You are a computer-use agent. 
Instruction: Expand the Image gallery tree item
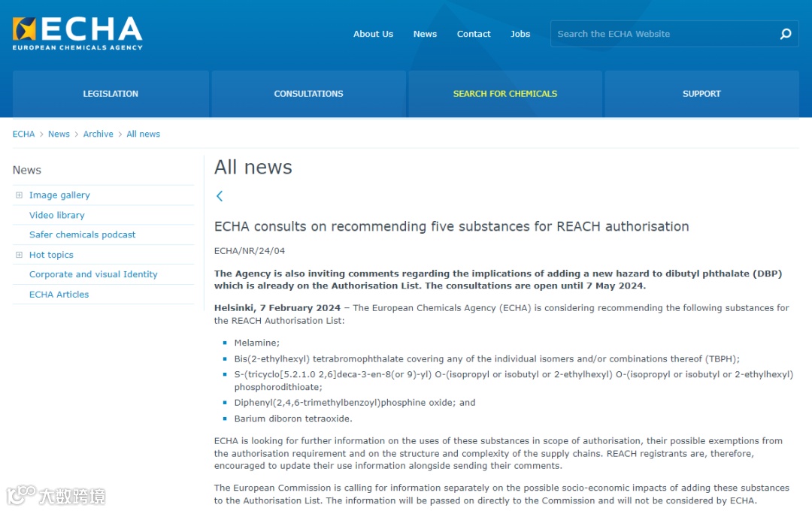(19, 195)
